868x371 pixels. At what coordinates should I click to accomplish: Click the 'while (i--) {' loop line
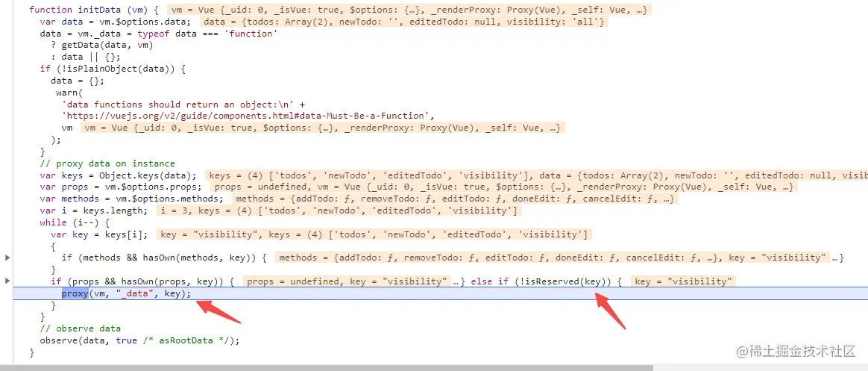pos(75,222)
